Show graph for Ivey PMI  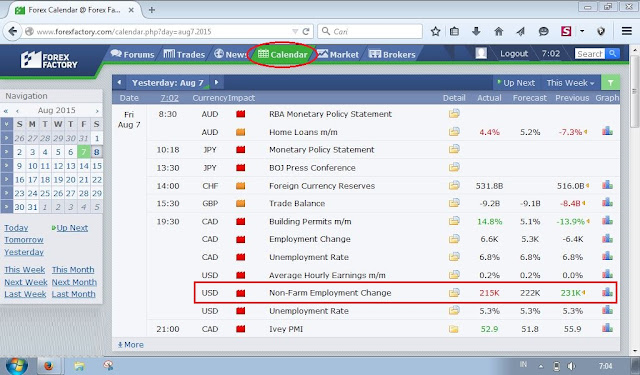(607, 328)
